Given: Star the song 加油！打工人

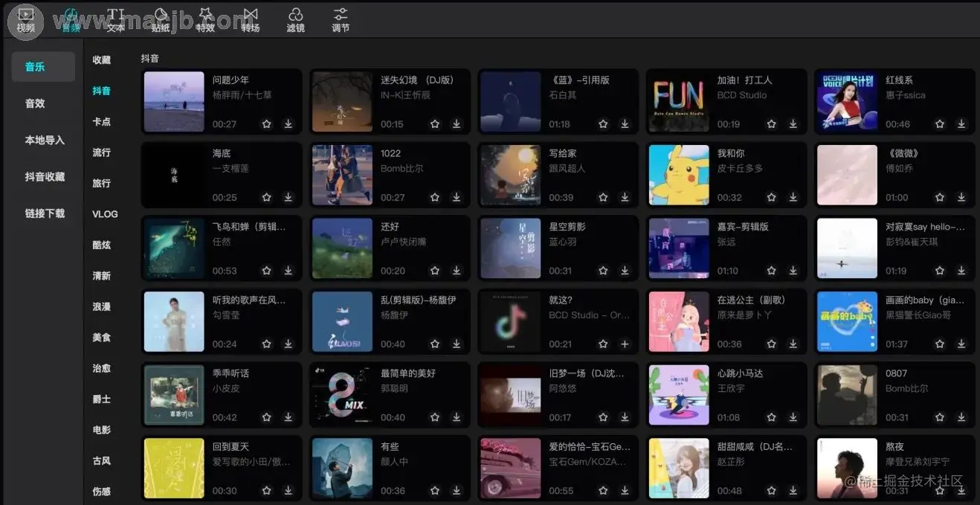Looking at the screenshot, I should pos(772,124).
